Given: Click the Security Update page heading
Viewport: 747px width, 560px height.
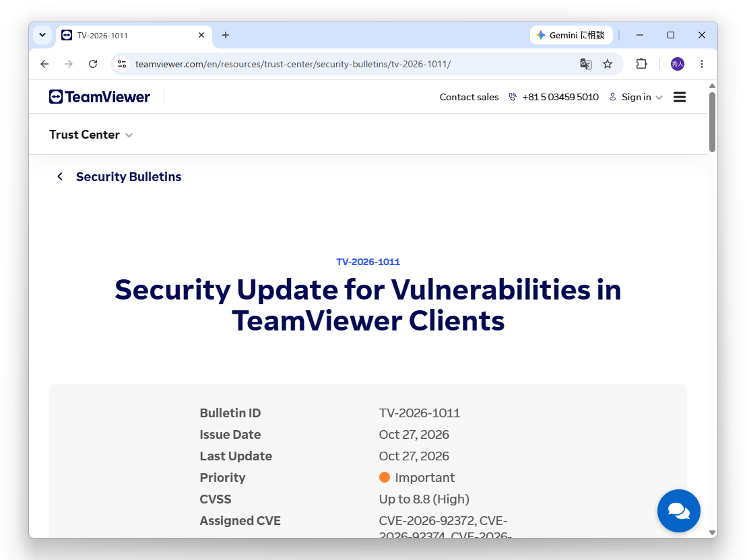Looking at the screenshot, I should click(x=368, y=305).
